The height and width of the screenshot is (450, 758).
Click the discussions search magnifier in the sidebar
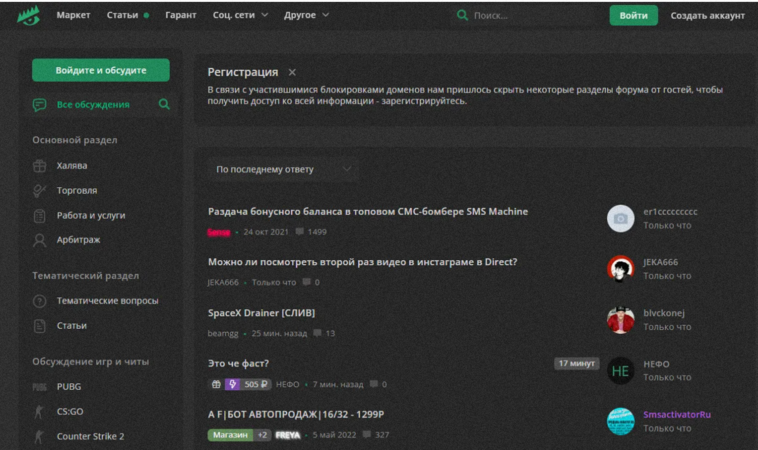[x=164, y=104]
